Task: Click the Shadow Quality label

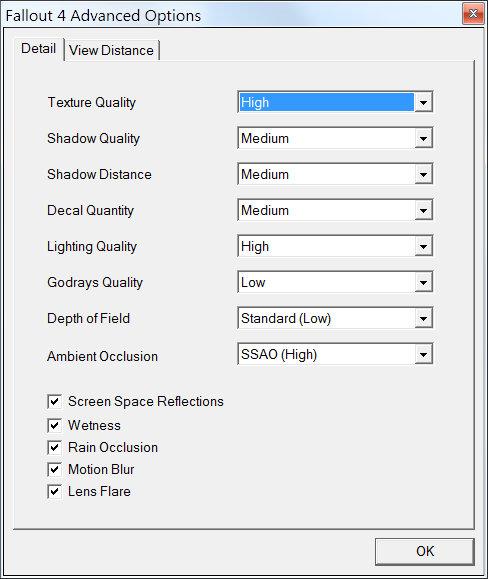Action: [94, 138]
